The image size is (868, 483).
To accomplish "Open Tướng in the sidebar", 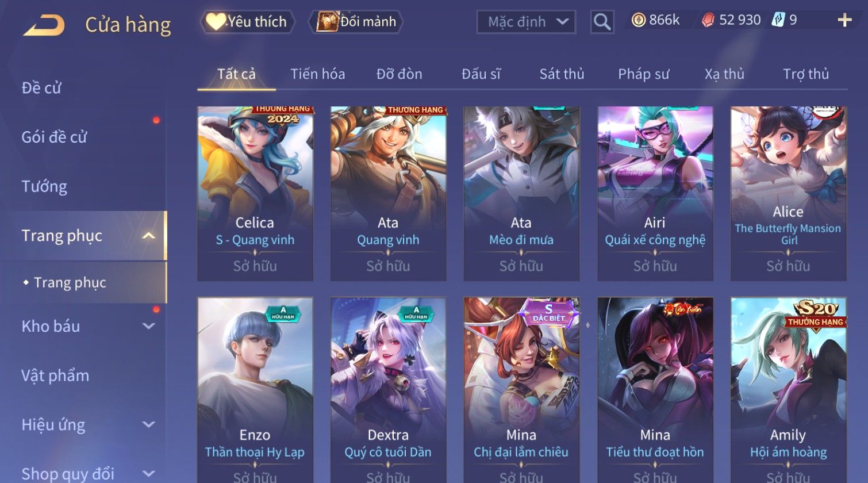I will 44,186.
